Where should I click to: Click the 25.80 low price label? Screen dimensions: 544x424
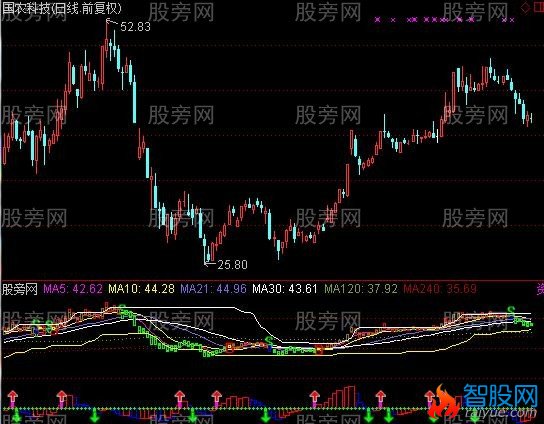[232, 265]
